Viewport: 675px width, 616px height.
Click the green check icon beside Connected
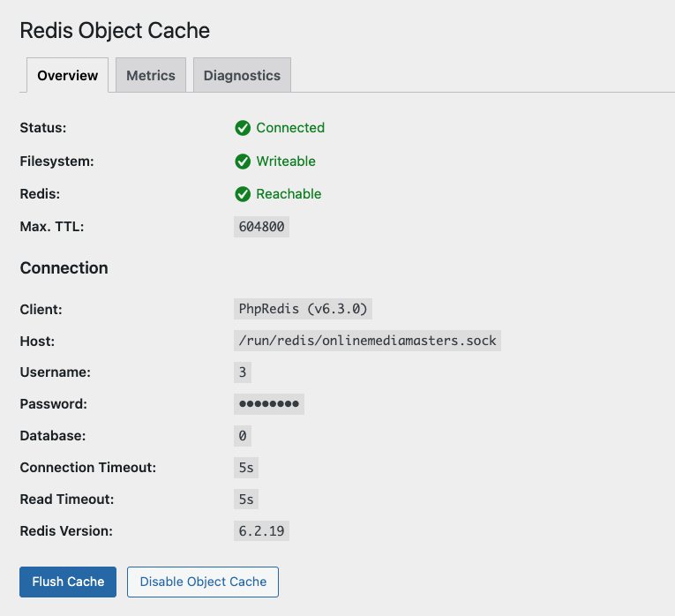pyautogui.click(x=243, y=128)
